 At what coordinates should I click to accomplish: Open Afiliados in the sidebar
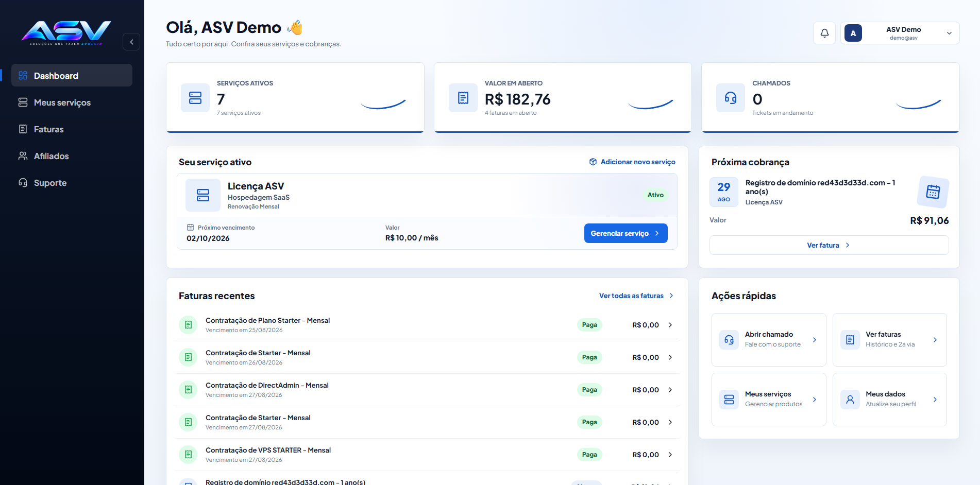(x=72, y=156)
